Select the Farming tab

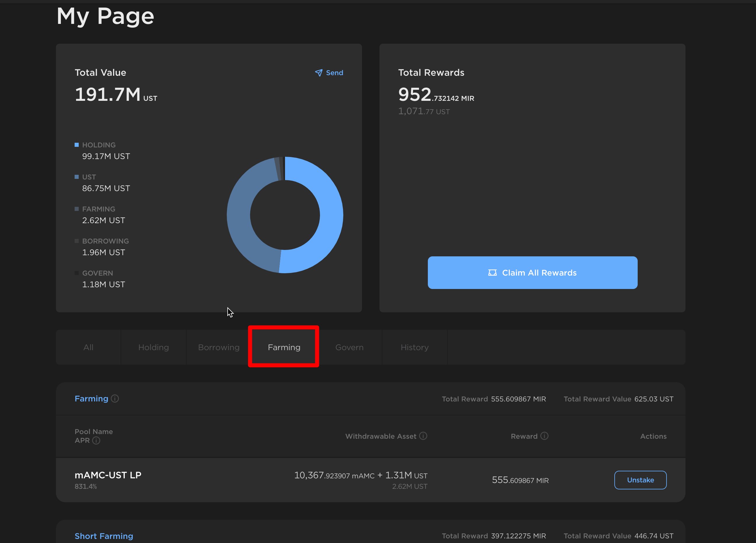tap(284, 347)
